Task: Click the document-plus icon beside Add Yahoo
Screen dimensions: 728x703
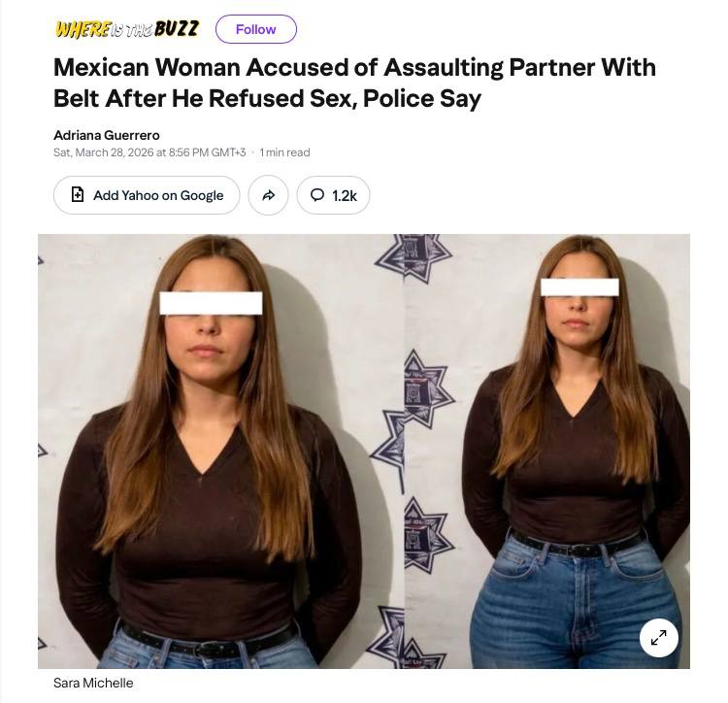Action: coord(78,194)
